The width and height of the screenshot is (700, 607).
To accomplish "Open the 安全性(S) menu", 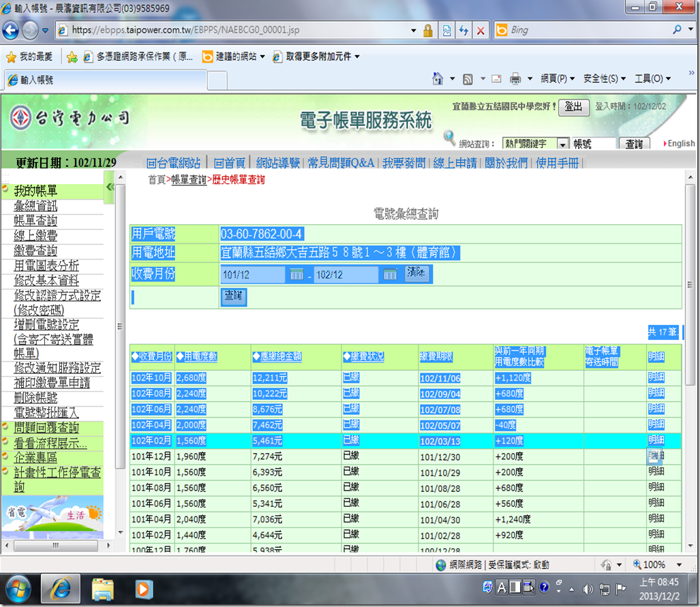I will click(x=604, y=79).
